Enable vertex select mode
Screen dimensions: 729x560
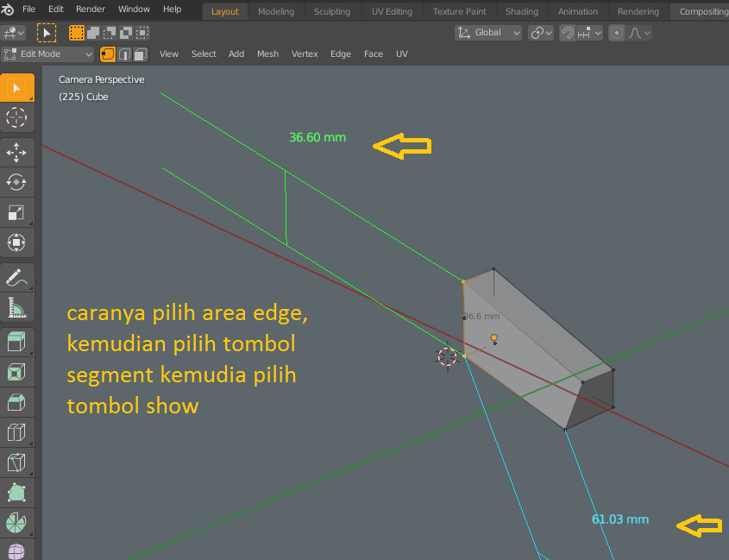point(108,54)
